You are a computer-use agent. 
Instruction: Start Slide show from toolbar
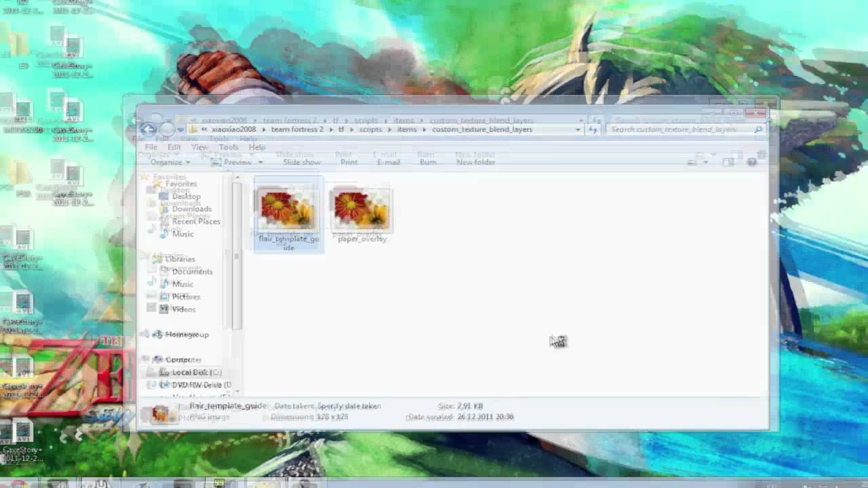(x=302, y=162)
